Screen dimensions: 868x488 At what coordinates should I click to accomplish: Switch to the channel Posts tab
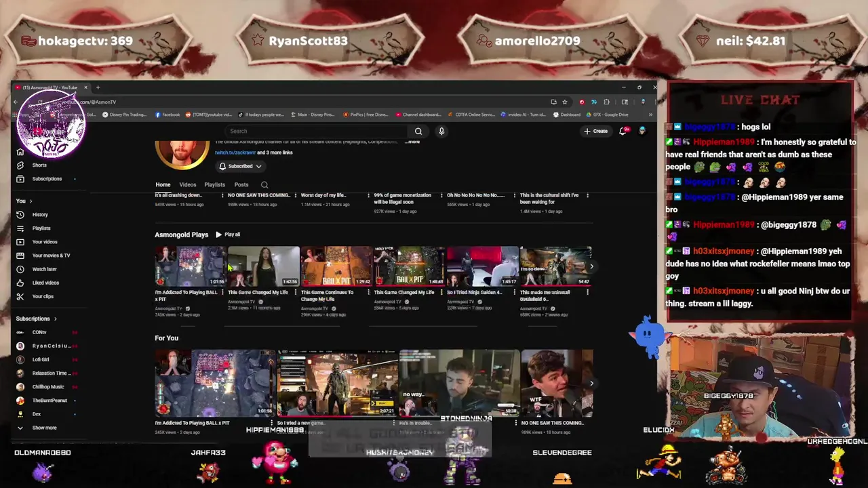[241, 185]
